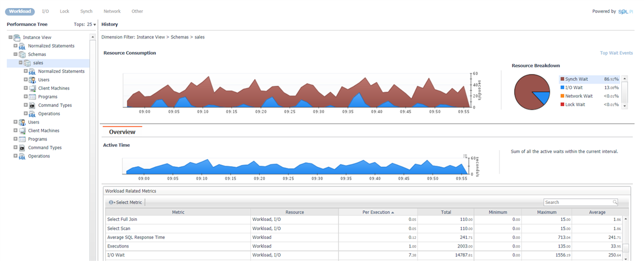Open Active Time chart options icon
644x261 pixels.
coord(465,156)
